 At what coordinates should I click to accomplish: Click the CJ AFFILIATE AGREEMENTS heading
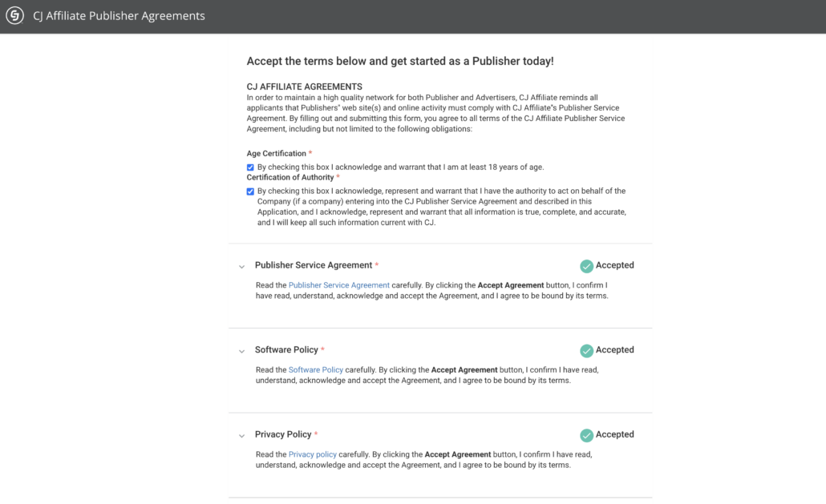[305, 87]
